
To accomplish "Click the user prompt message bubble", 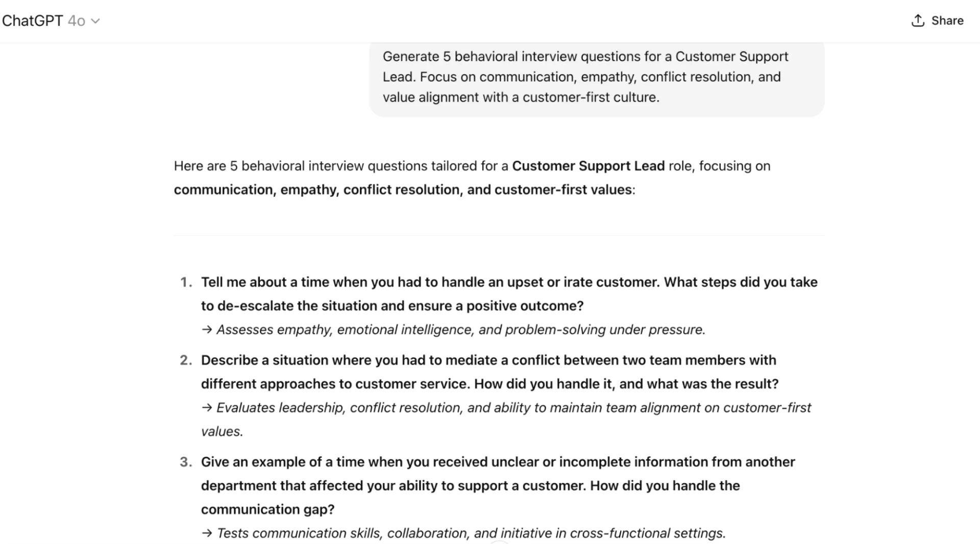I will coord(597,77).
